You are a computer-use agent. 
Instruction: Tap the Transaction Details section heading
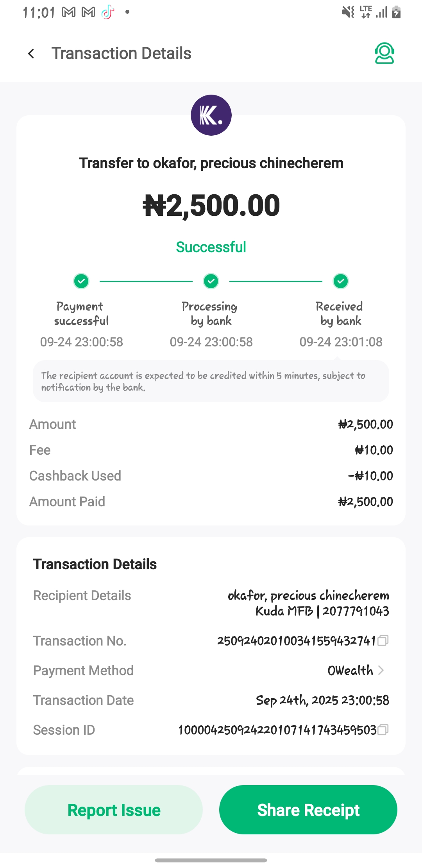[95, 564]
